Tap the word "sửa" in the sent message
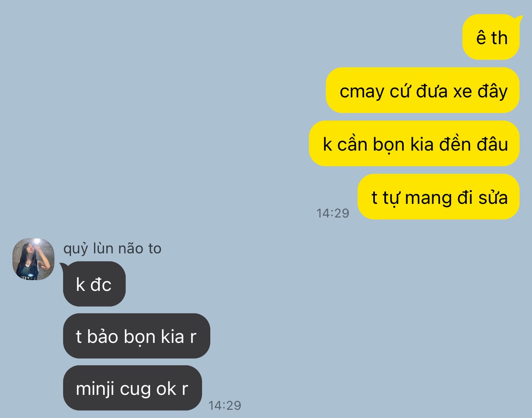Viewport: 532px width, 418px height. point(493,197)
